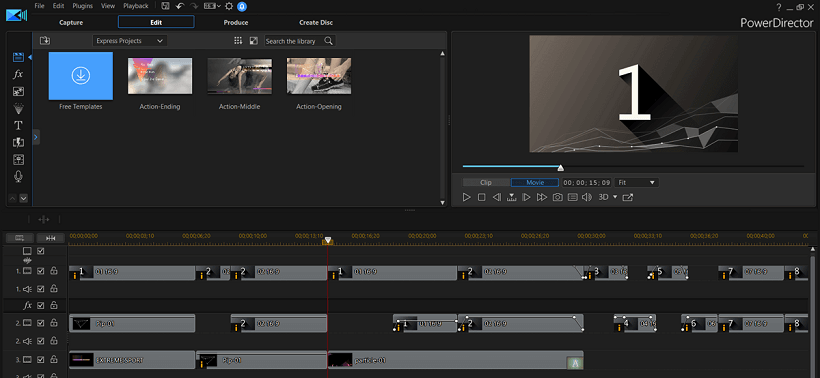Click the Import media icon in library

click(44, 40)
